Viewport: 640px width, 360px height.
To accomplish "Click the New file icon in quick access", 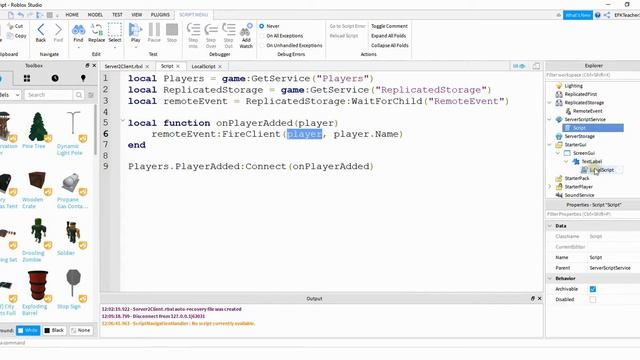I will 11,15.
